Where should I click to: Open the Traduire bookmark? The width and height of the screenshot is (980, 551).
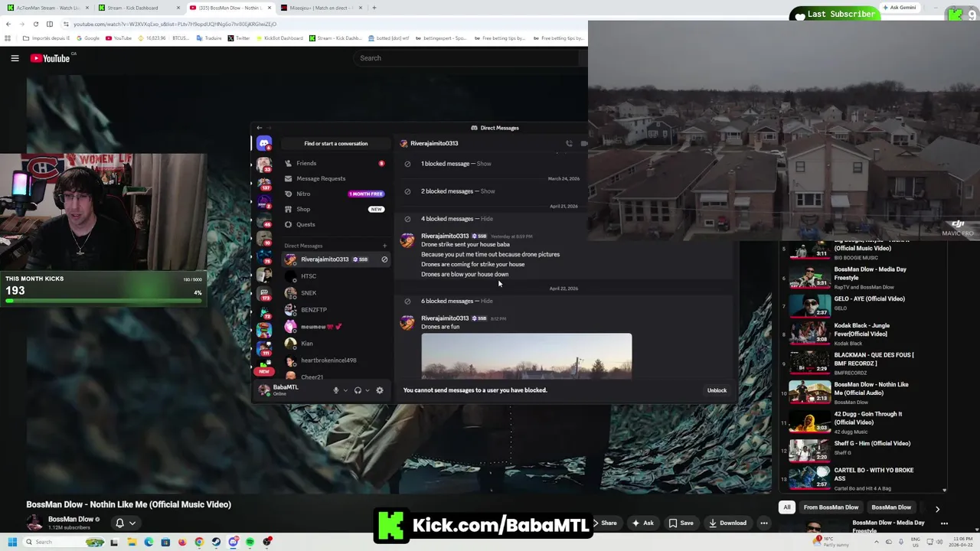pyautogui.click(x=208, y=37)
